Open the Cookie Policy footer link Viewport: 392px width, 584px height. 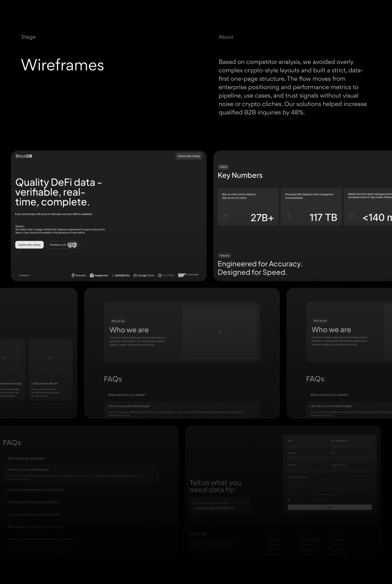(x=339, y=550)
